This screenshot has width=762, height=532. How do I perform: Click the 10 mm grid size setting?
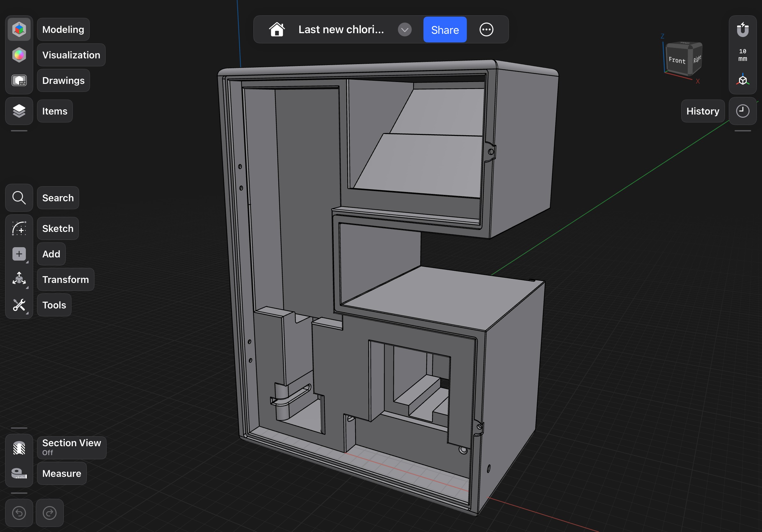(743, 55)
